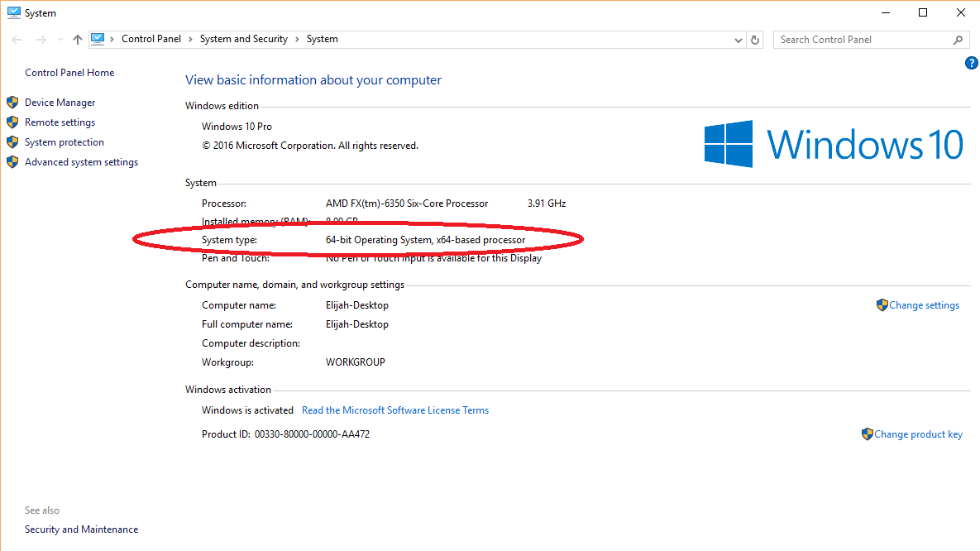Click shield icon beside Remote settings
Viewport: 980px width, 551px height.
click(12, 122)
